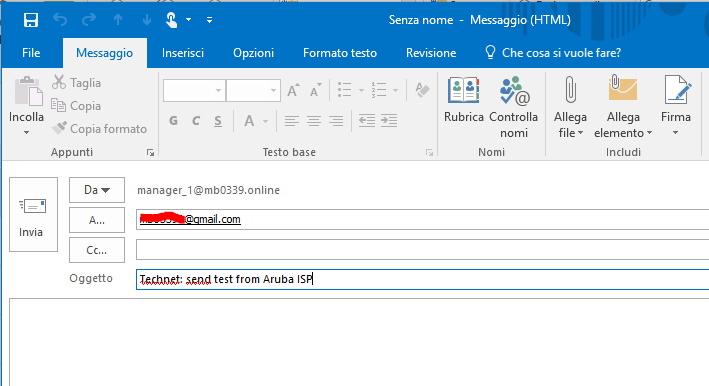Screen dimensions: 709x386
Task: Click the touch/mouse mode icon
Action: 171,20
